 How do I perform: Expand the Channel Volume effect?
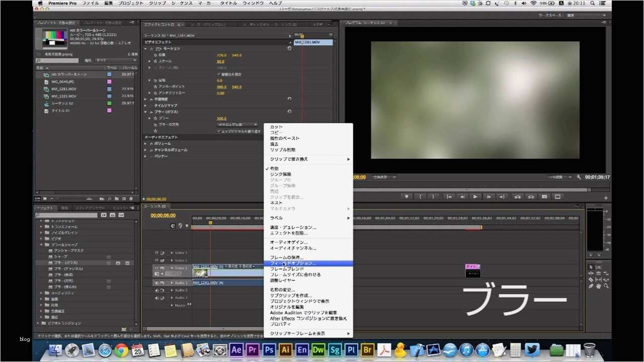tap(146, 150)
